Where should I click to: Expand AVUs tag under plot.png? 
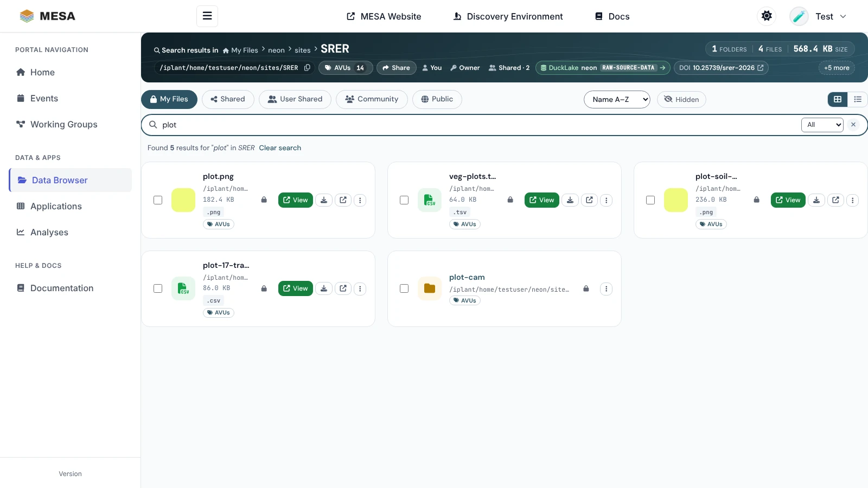pyautogui.click(x=219, y=224)
